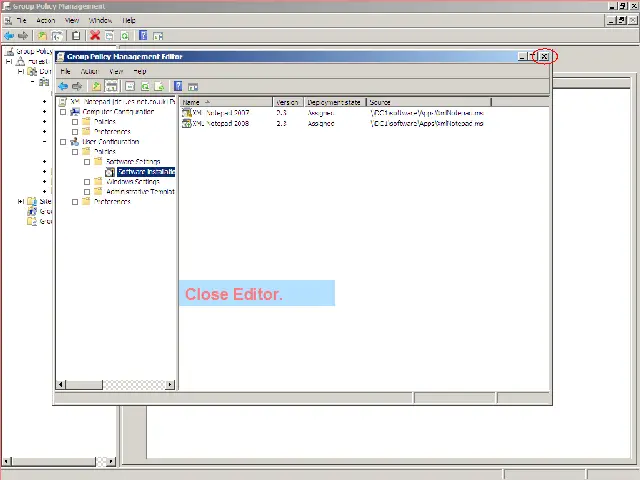Click the Up One Level icon in the editor toolbar
The image size is (640, 480).
(96, 87)
